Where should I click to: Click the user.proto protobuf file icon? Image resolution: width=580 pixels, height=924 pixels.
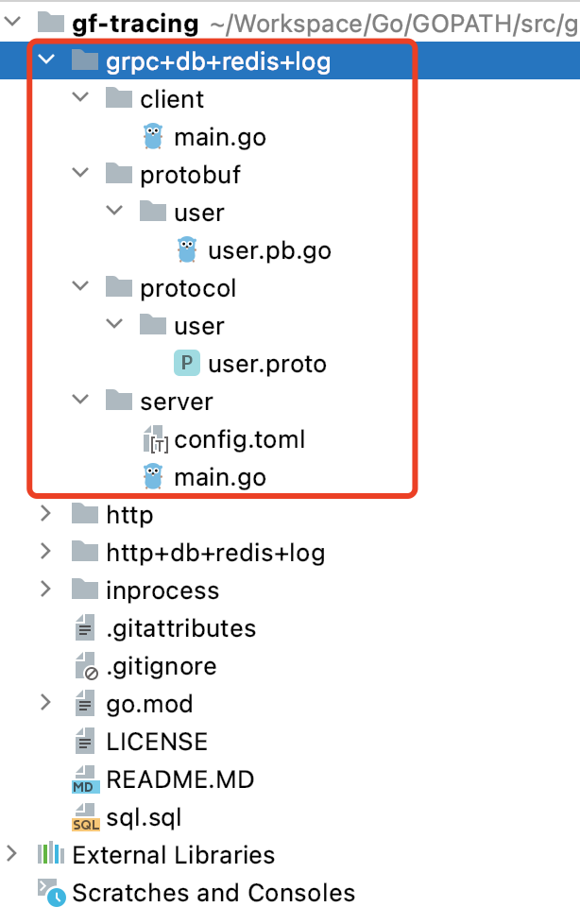click(187, 364)
